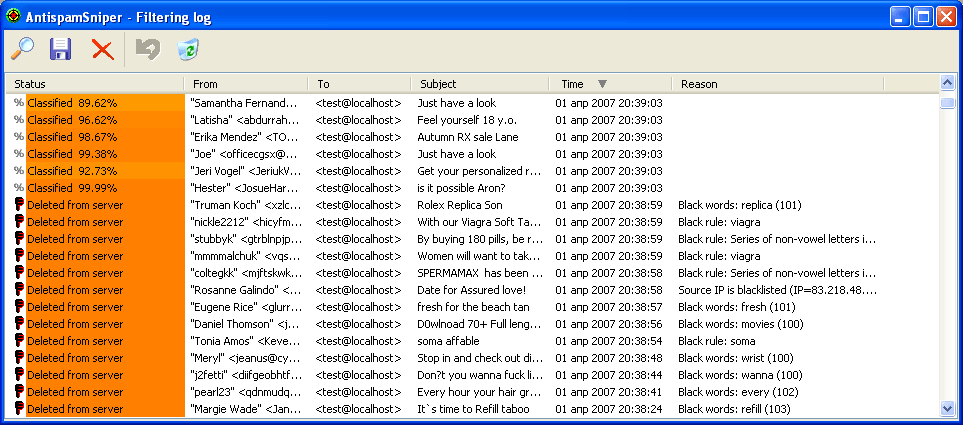Image resolution: width=963 pixels, height=425 pixels.
Task: Select sender "Eugene Rice" cell
Action: (246, 306)
